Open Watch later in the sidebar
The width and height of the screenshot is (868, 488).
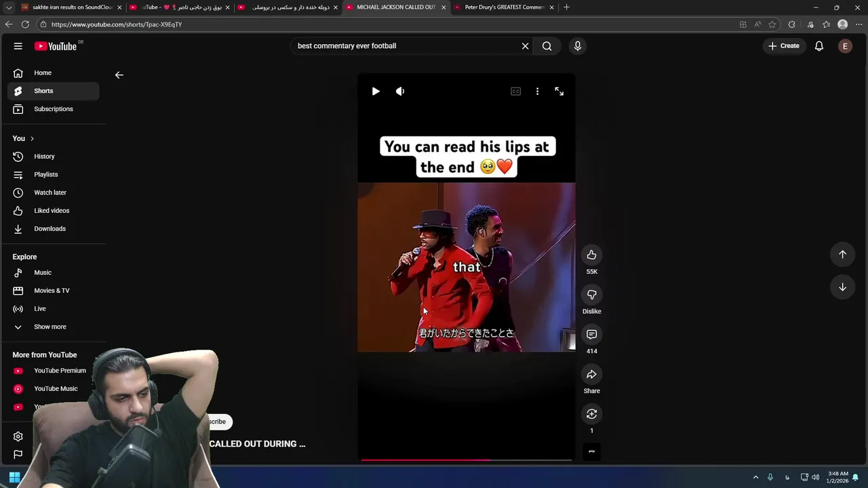click(x=53, y=192)
